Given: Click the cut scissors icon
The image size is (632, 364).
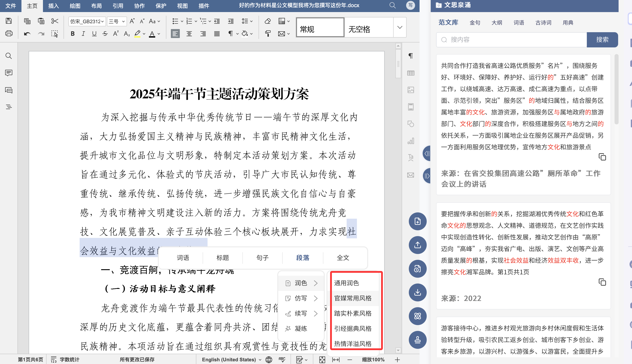Looking at the screenshot, I should coord(55,21).
